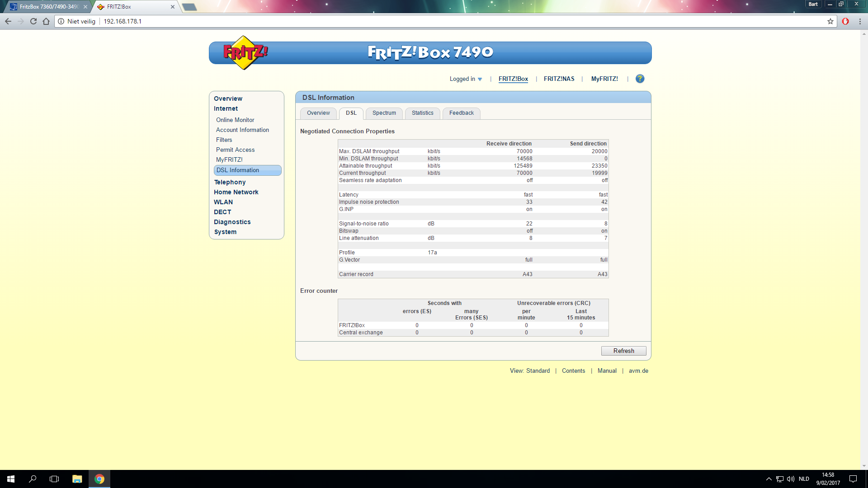The height and width of the screenshot is (488, 868).
Task: Click the site info icon before Niet veilig
Action: [61, 21]
